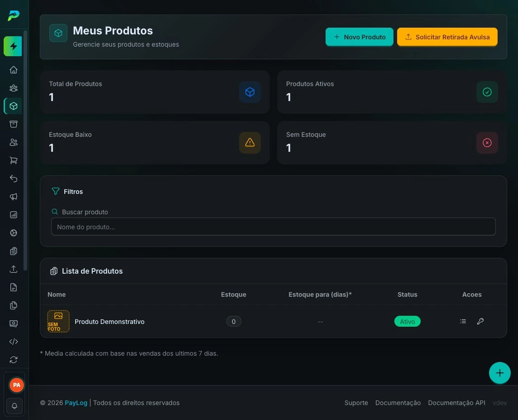Open the code brackets sidebar icon
Screen dimensions: 518x420
14,342
